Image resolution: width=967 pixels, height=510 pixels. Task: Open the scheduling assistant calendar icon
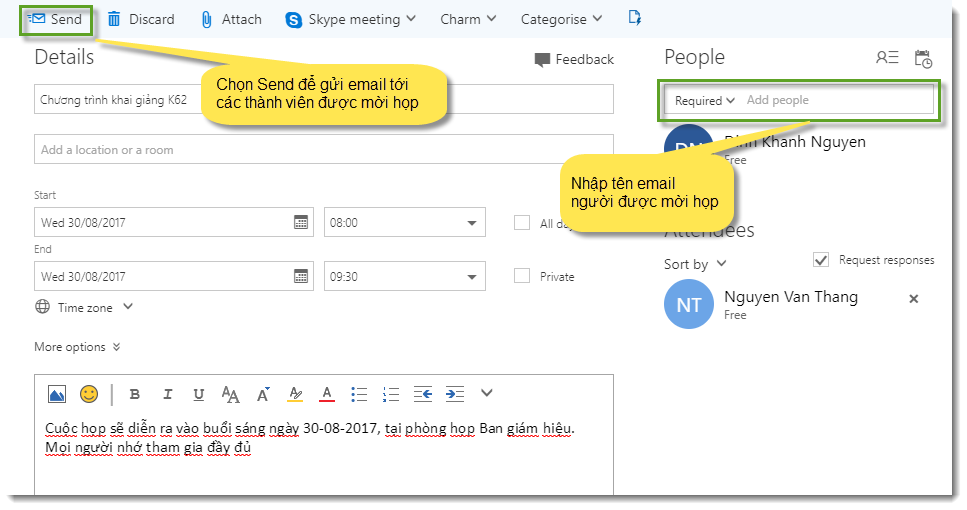923,59
